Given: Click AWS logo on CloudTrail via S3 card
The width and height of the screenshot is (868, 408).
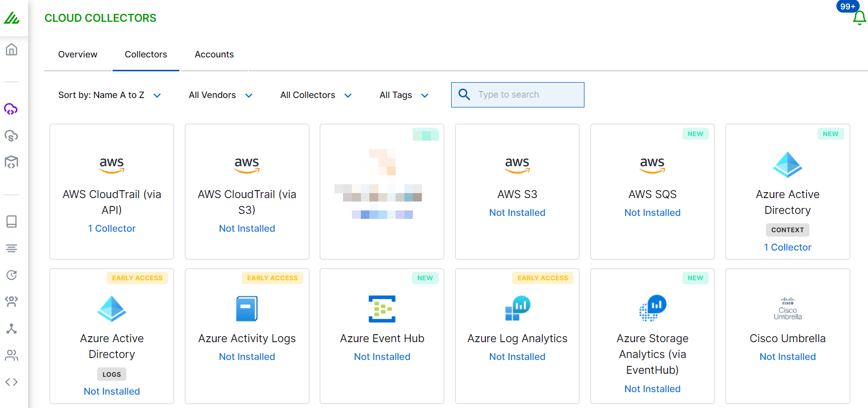Looking at the screenshot, I should pyautogui.click(x=247, y=165).
